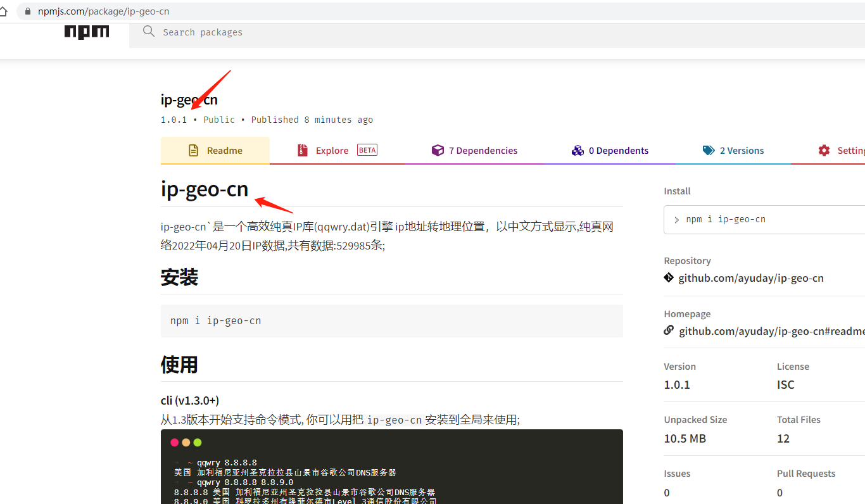Click the Version value 1.0.1 in sidebar

click(677, 384)
